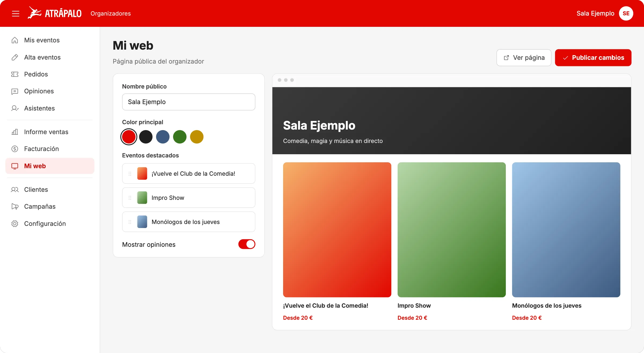Click the orange Club de la Comedia preview image
Screen dimensions: 644x353
(x=337, y=230)
